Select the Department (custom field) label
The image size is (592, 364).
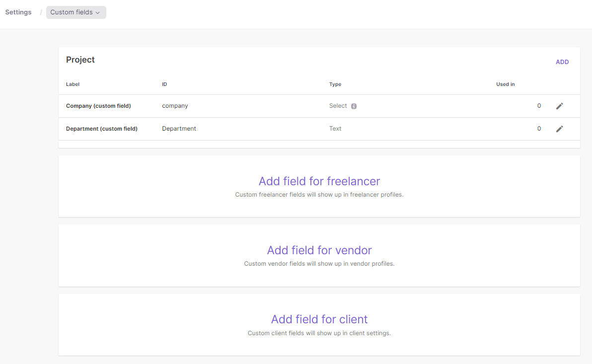point(102,129)
